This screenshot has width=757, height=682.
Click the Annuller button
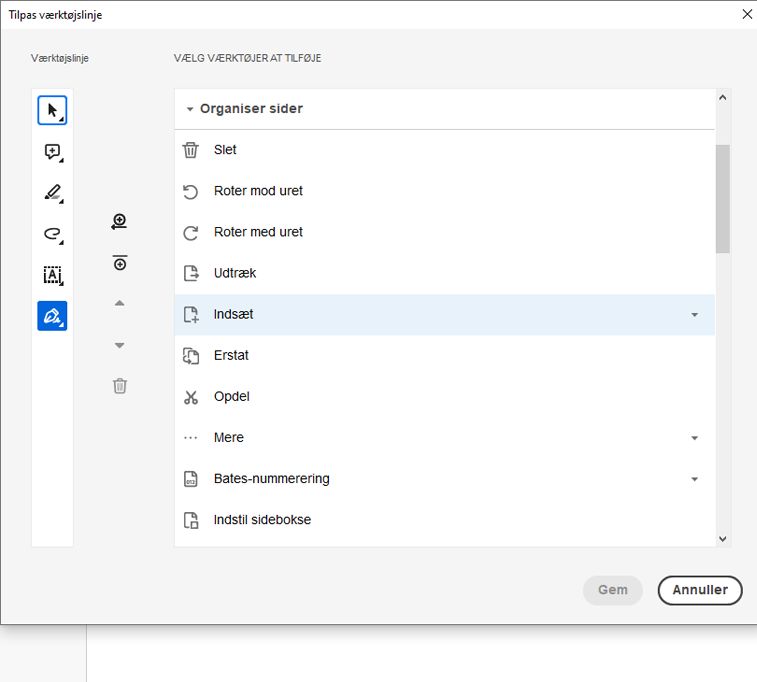[x=699, y=590]
